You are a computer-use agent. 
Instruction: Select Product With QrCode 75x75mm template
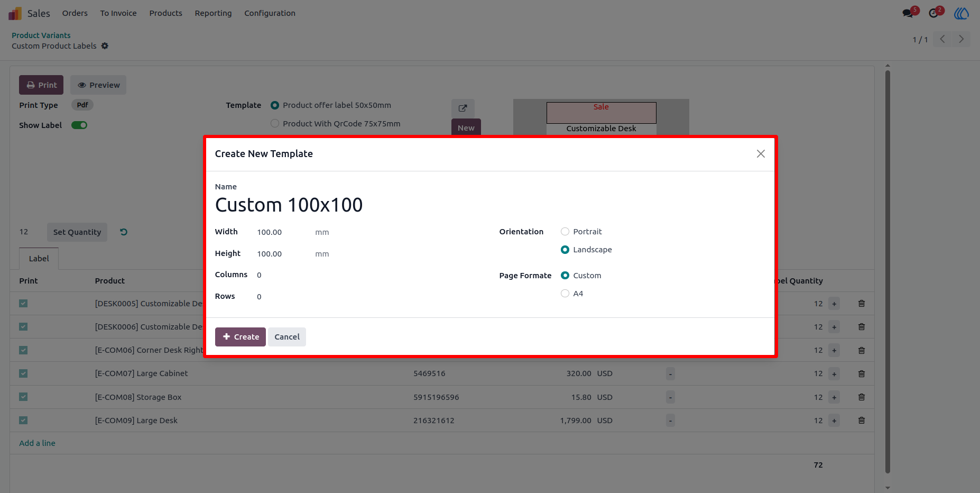point(275,124)
